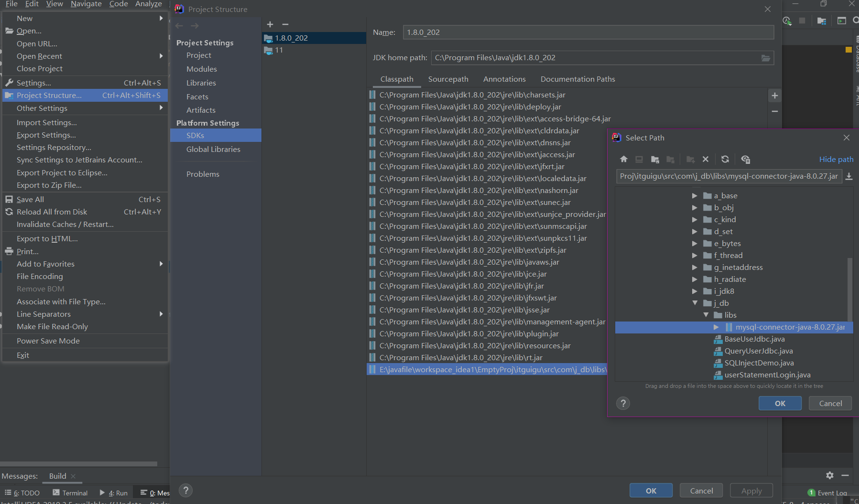Navigate forward arrow in Project Structure
This screenshot has height=504, width=859.
click(195, 26)
